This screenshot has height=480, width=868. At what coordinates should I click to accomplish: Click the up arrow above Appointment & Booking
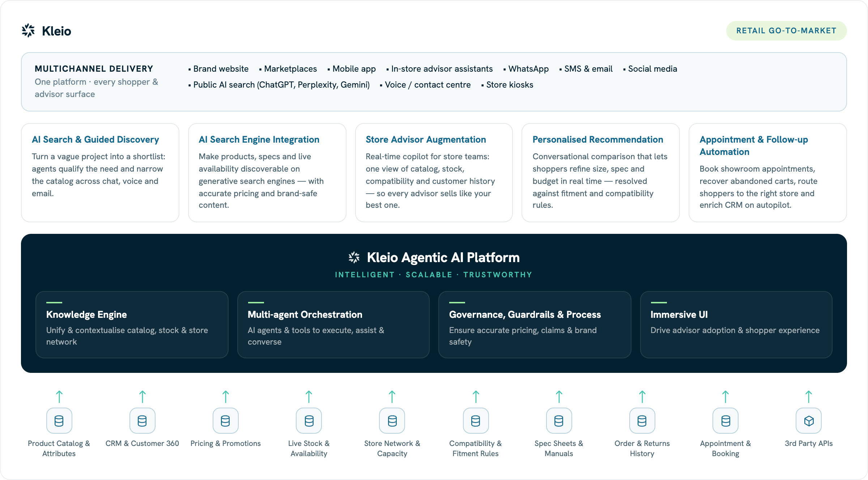pyautogui.click(x=726, y=397)
